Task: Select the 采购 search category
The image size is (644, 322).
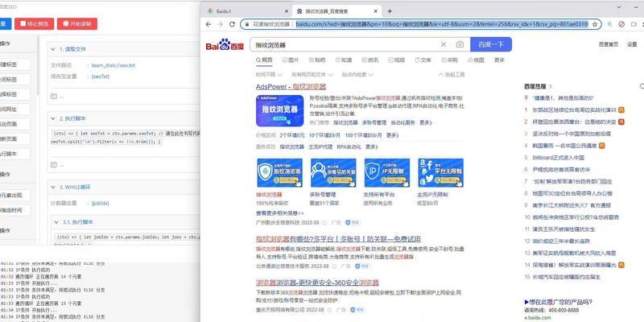Action: pos(450,60)
